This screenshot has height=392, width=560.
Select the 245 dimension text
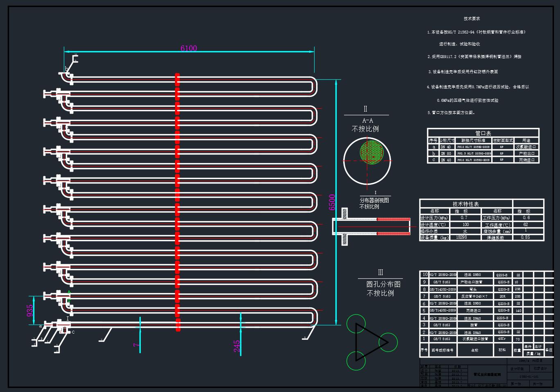pyautogui.click(x=237, y=346)
